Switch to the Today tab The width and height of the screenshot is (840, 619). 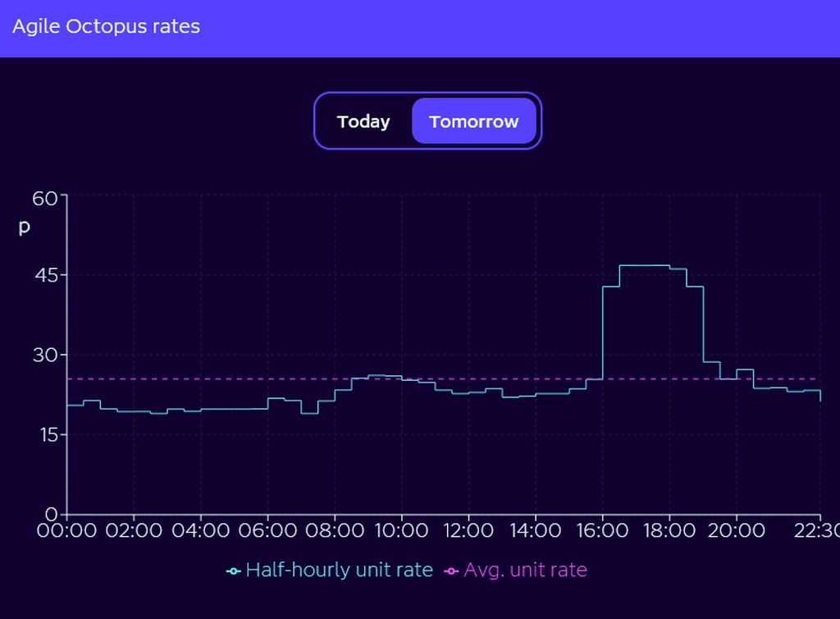pyautogui.click(x=363, y=122)
